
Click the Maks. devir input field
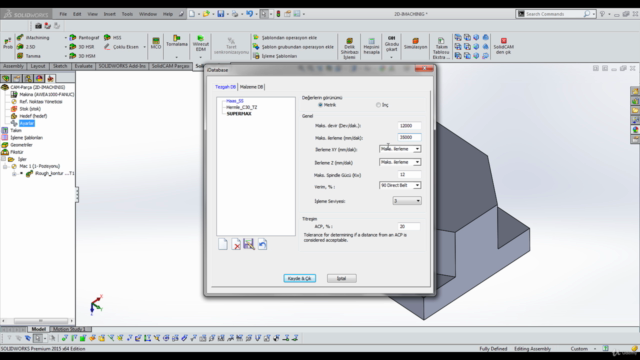click(409, 126)
